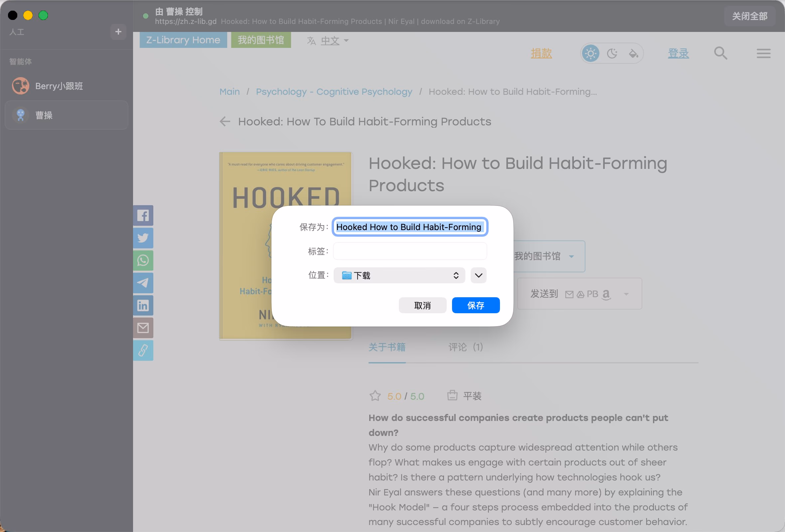This screenshot has height=532, width=785.
Task: Share the book via WhatsApp
Action: [x=143, y=260]
